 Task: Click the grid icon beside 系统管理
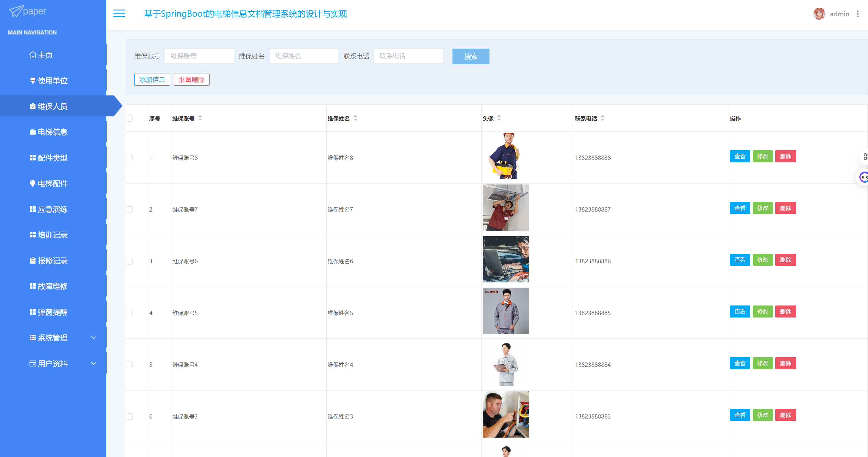pyautogui.click(x=33, y=338)
